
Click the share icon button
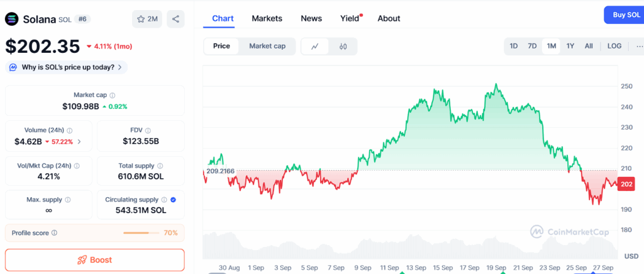point(175,19)
